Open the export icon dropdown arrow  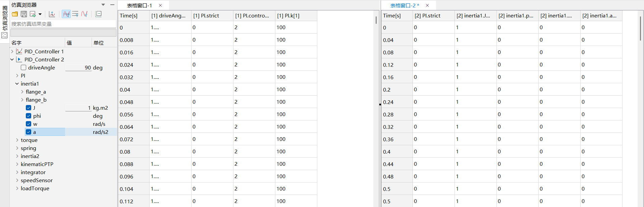tap(40, 14)
